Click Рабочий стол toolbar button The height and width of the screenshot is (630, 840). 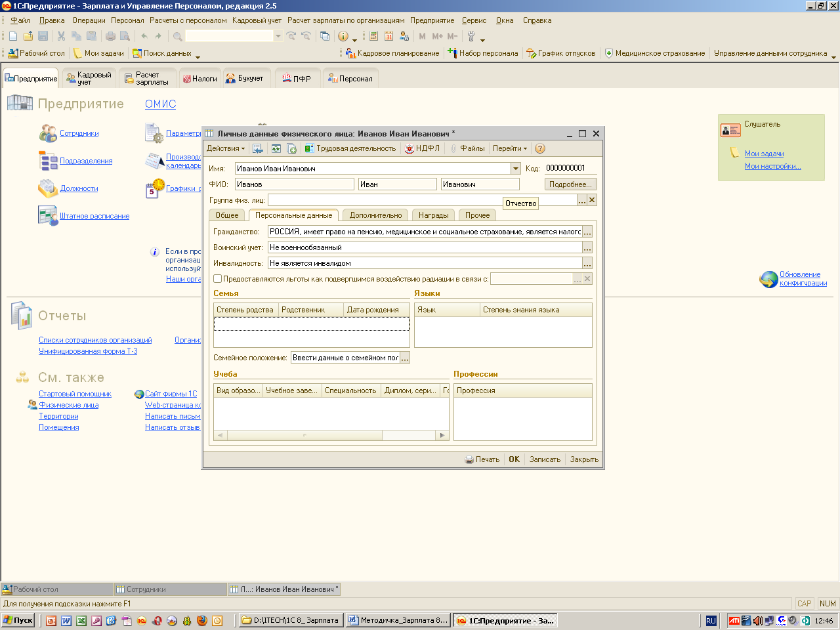point(36,53)
